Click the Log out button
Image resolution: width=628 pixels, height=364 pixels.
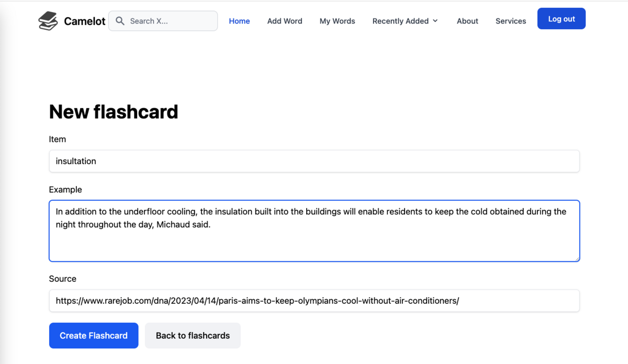pos(561,18)
